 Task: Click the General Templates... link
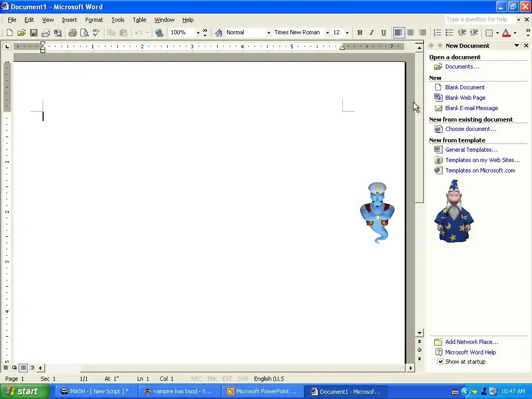pyautogui.click(x=471, y=150)
